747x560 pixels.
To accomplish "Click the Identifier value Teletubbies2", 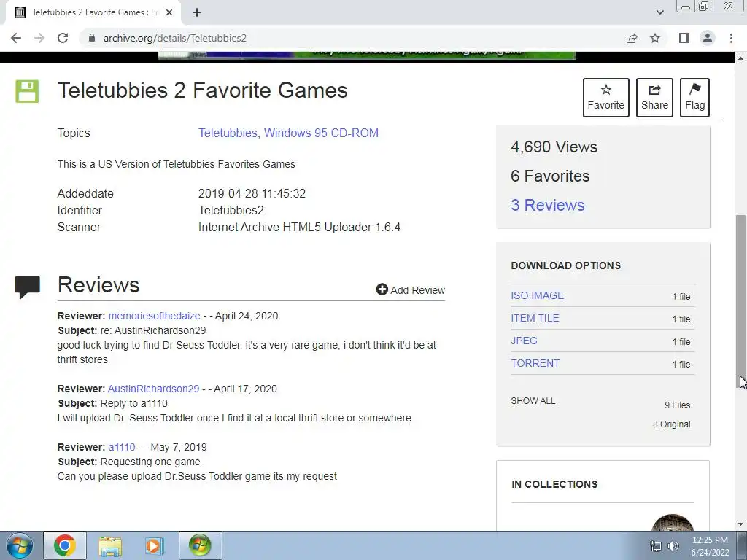I will tap(231, 211).
